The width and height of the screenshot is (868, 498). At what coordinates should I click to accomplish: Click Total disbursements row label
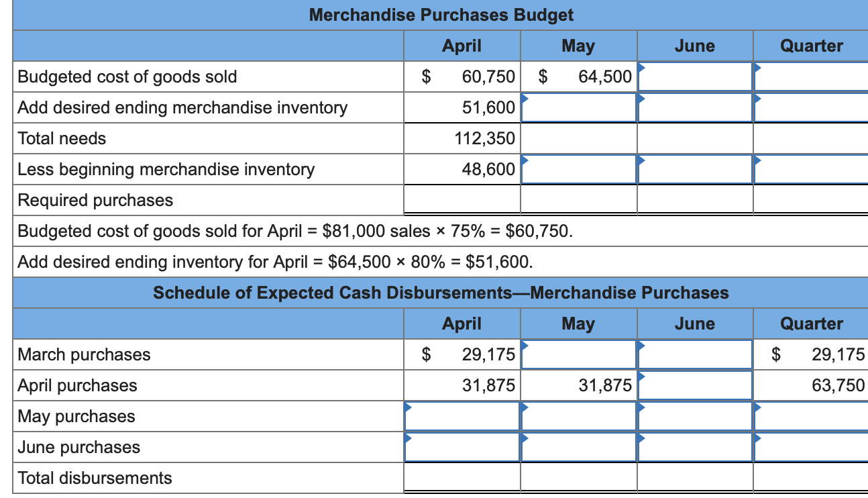pyautogui.click(x=95, y=478)
